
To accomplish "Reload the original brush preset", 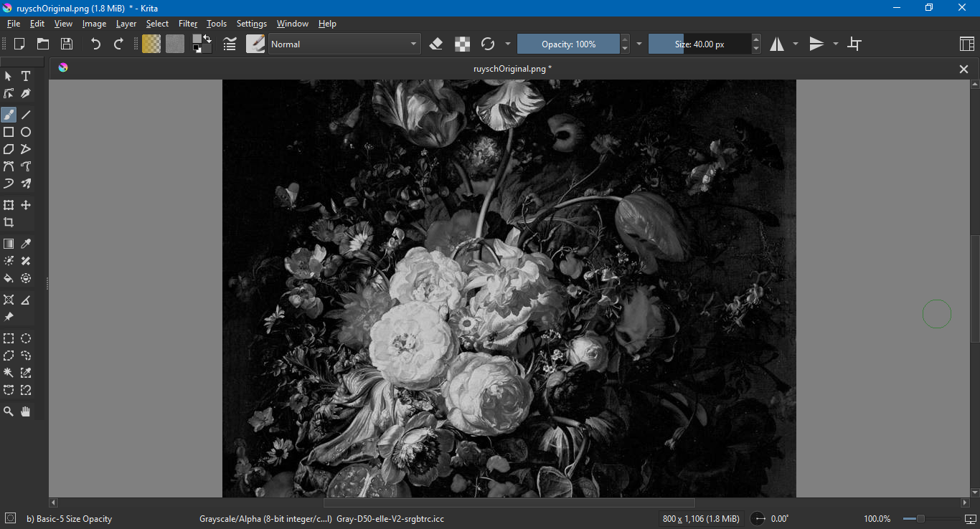I will tap(488, 44).
